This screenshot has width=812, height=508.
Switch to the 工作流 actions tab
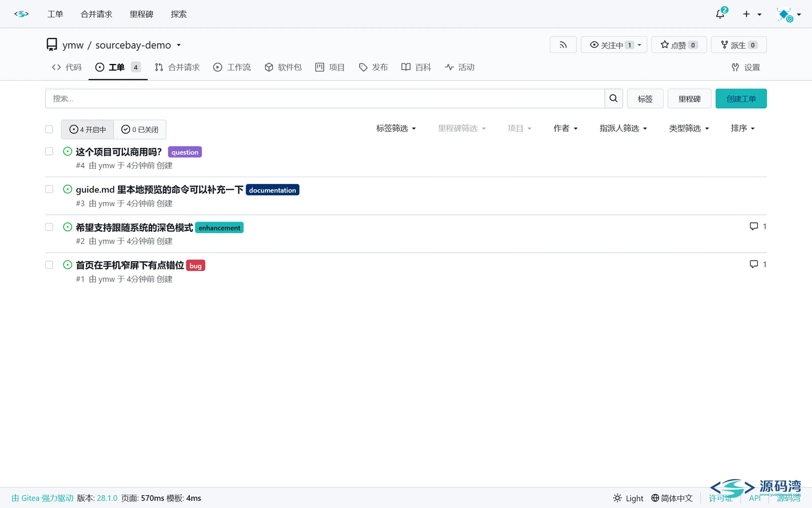pos(232,67)
